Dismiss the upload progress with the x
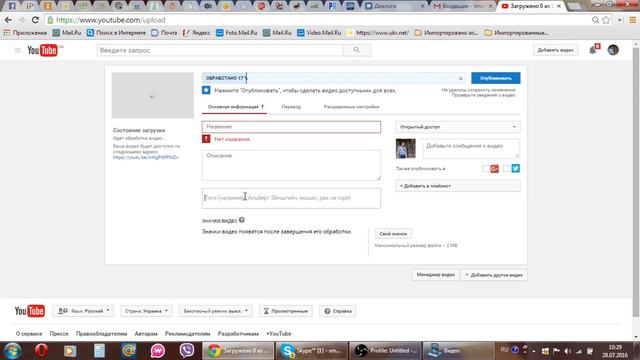Viewport: 640px width, 360px height. coord(460,78)
